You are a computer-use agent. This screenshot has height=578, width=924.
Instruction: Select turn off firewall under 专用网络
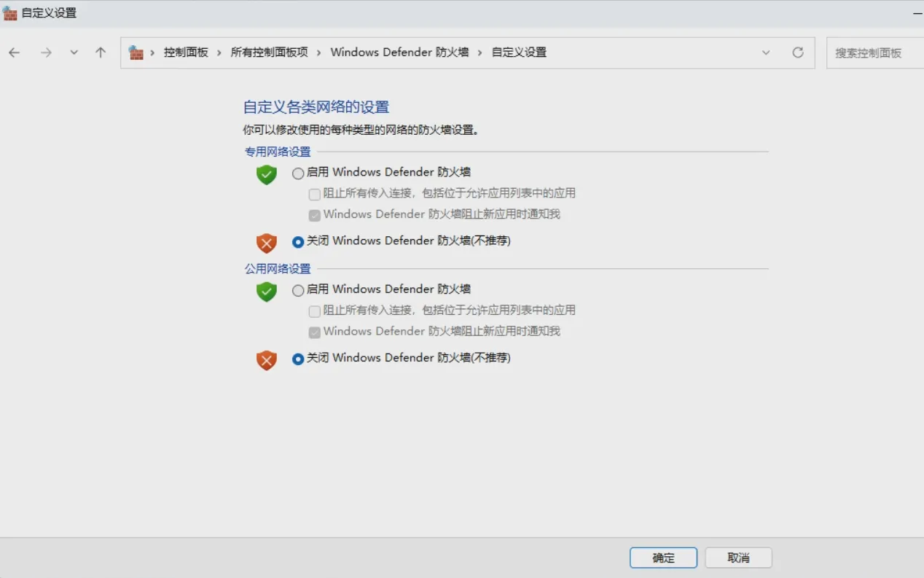[x=298, y=242]
